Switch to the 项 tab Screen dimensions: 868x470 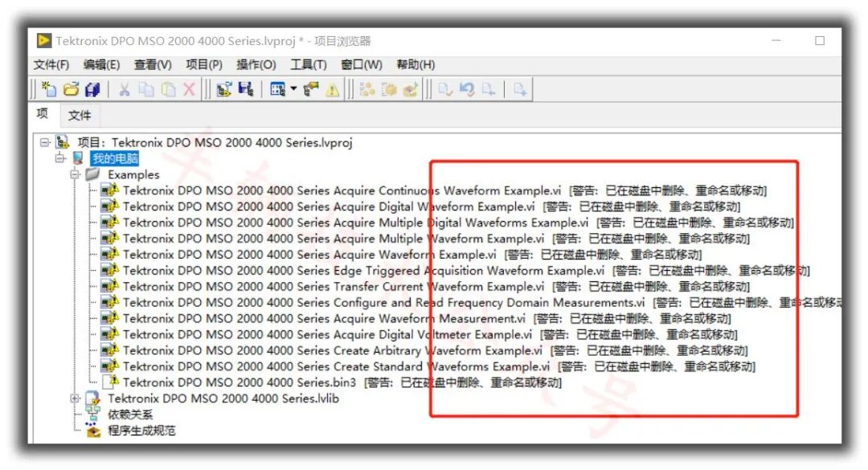[x=43, y=114]
